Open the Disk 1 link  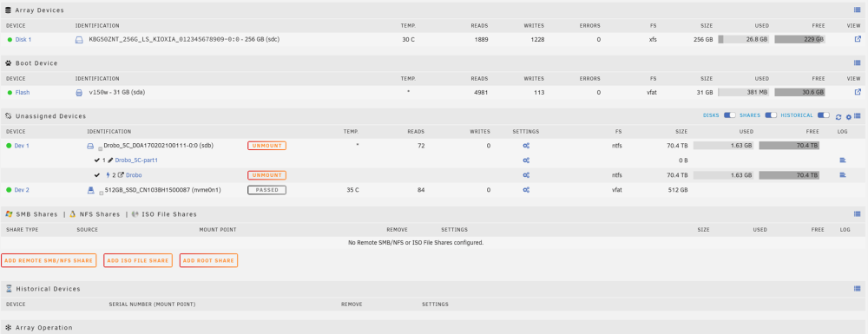(x=23, y=40)
